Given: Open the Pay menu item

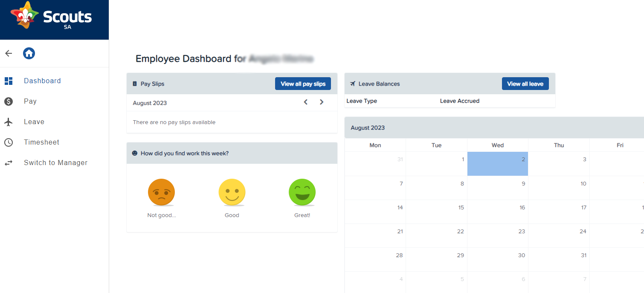Looking at the screenshot, I should pos(30,101).
